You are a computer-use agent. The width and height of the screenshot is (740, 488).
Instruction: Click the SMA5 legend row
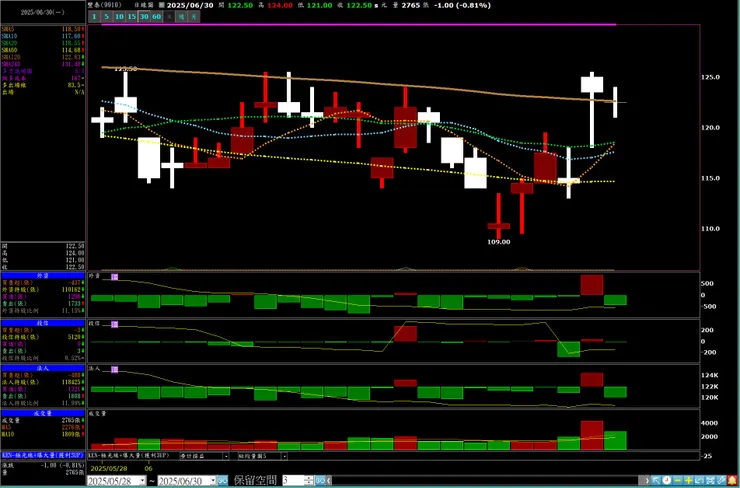point(43,29)
